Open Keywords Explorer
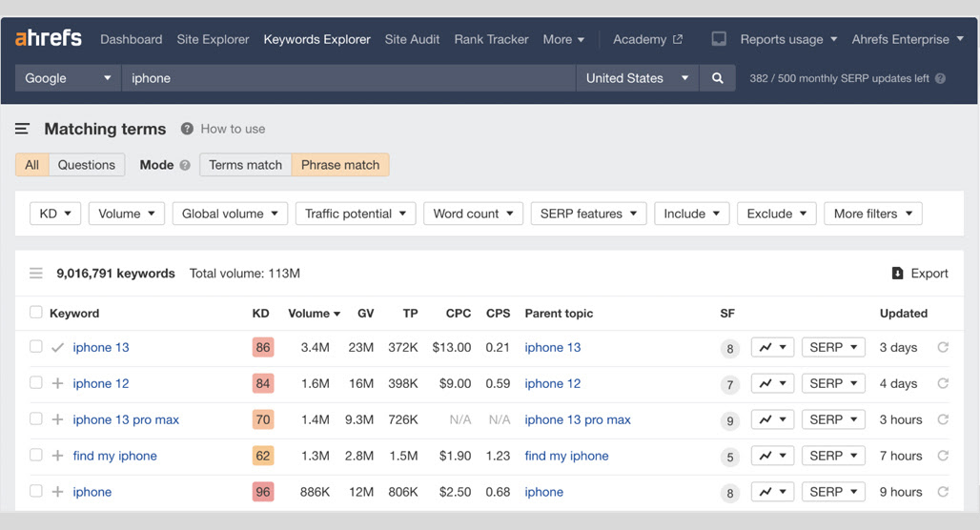The width and height of the screenshot is (980, 530). click(x=316, y=39)
